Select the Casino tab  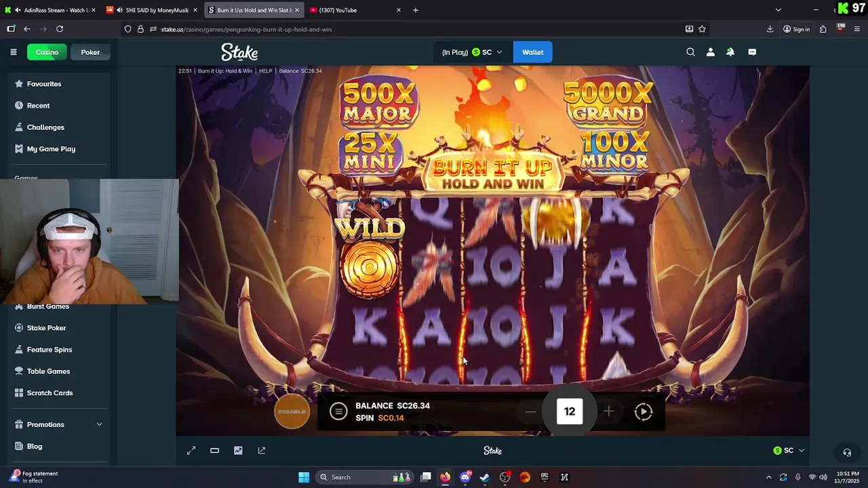click(x=47, y=52)
